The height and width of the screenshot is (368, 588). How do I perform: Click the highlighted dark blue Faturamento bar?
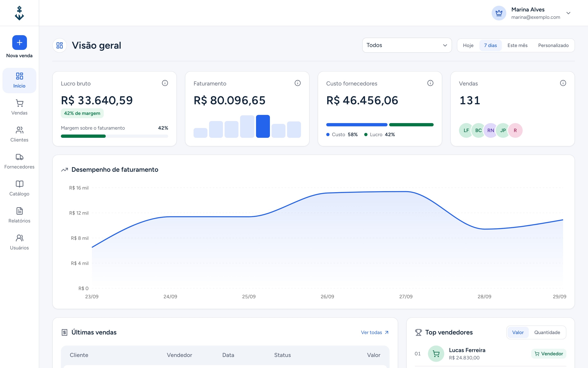(x=263, y=126)
